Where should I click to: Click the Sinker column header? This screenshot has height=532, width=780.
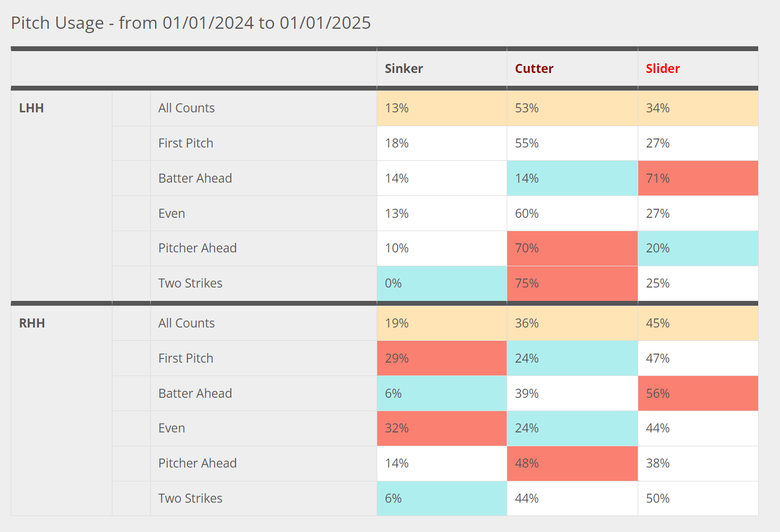(x=404, y=69)
